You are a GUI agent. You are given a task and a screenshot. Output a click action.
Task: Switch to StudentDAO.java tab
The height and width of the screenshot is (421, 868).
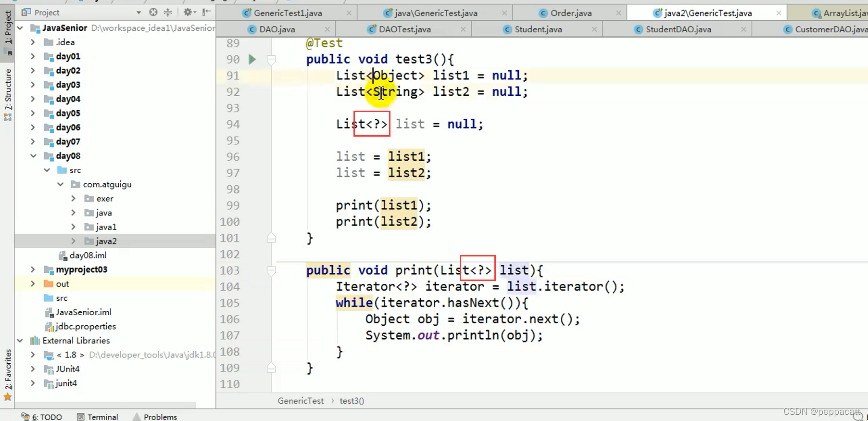[678, 29]
